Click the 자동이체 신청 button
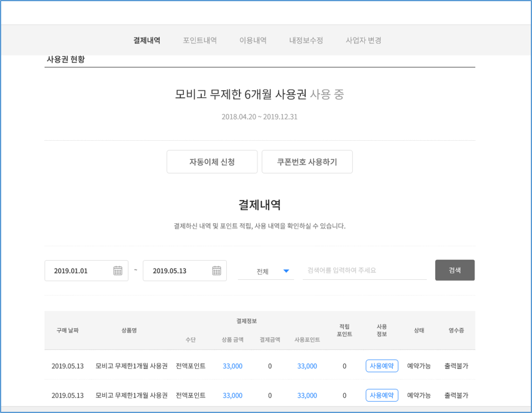 point(212,162)
